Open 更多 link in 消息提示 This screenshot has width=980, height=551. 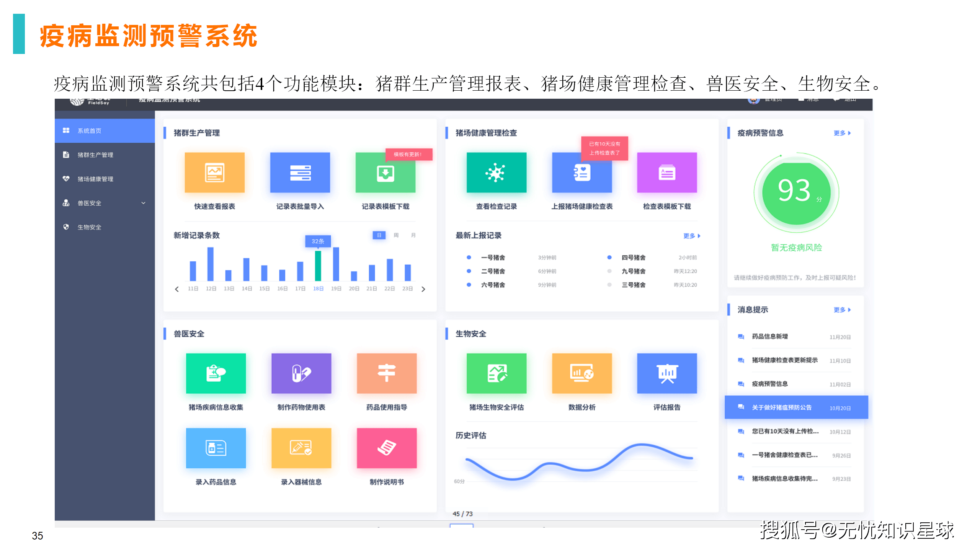(842, 310)
